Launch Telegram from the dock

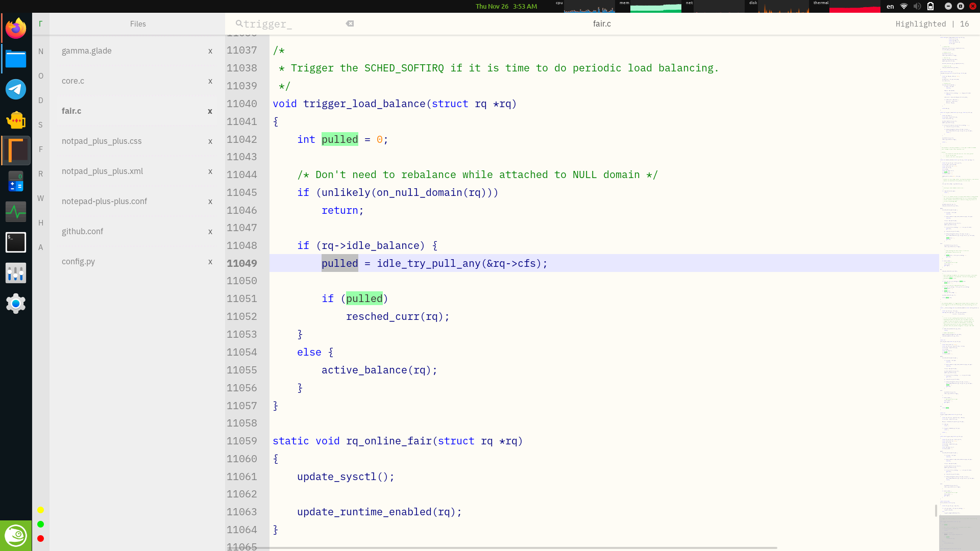pyautogui.click(x=16, y=89)
